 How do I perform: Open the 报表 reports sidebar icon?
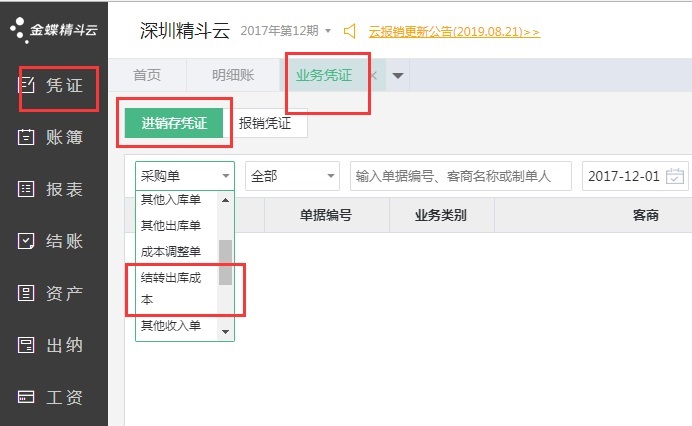[26, 189]
